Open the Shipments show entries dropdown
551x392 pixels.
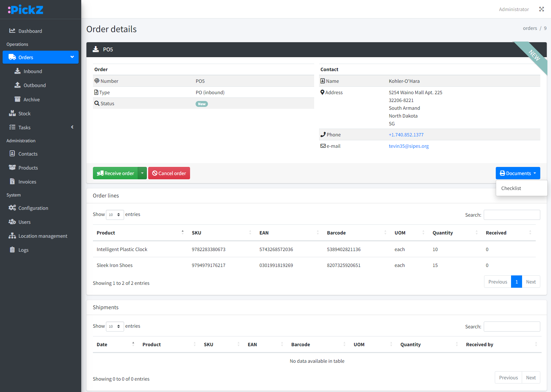click(115, 326)
